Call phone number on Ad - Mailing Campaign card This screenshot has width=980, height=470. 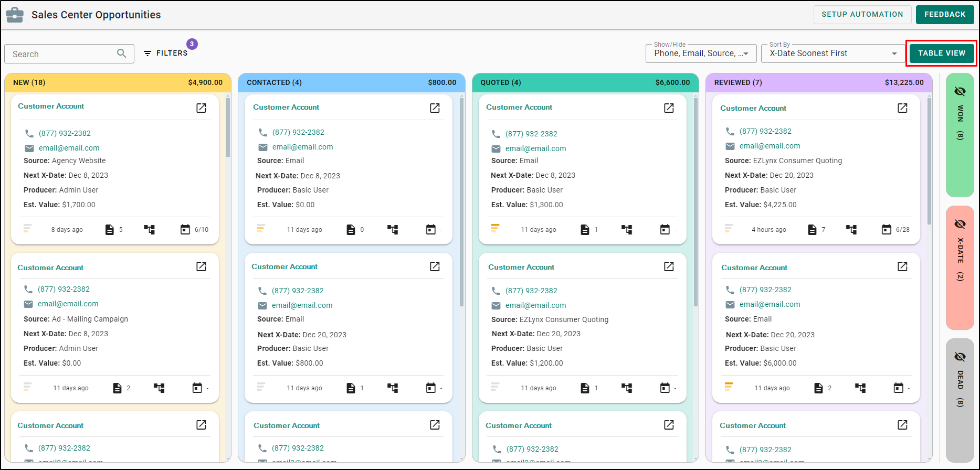(64, 289)
